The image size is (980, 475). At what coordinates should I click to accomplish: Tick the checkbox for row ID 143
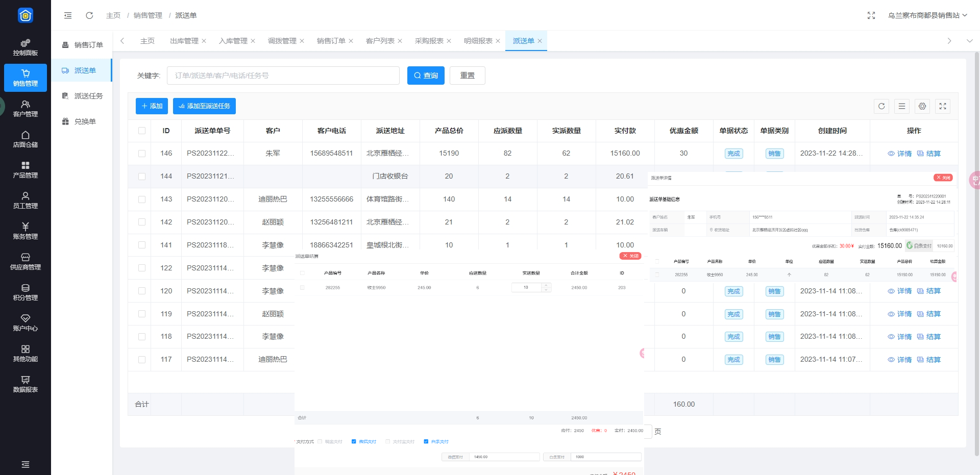[142, 199]
